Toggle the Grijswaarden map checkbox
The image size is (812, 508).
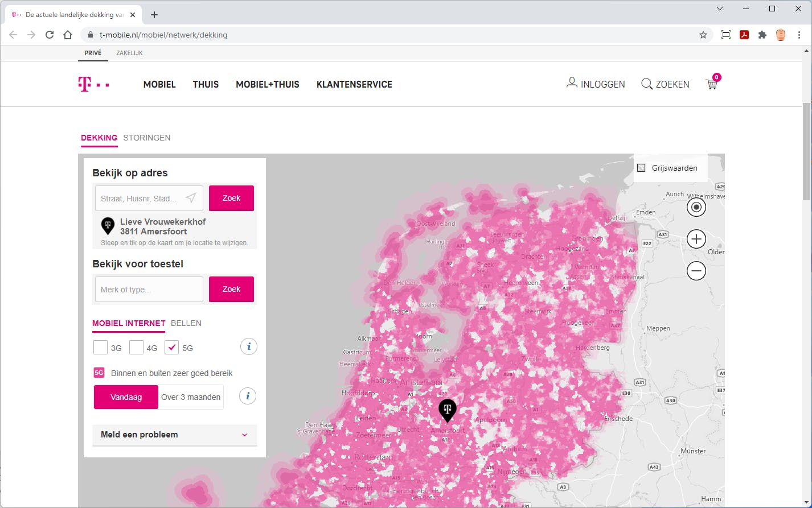click(x=641, y=168)
